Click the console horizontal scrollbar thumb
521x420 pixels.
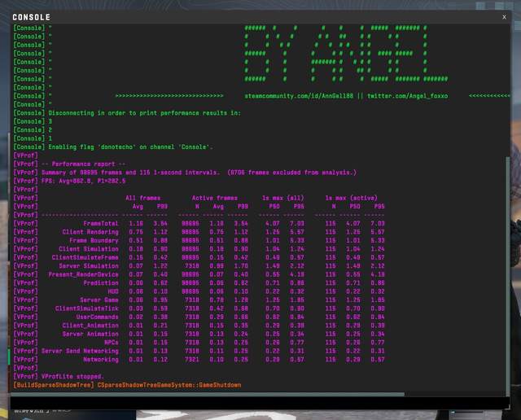[x=208, y=394]
